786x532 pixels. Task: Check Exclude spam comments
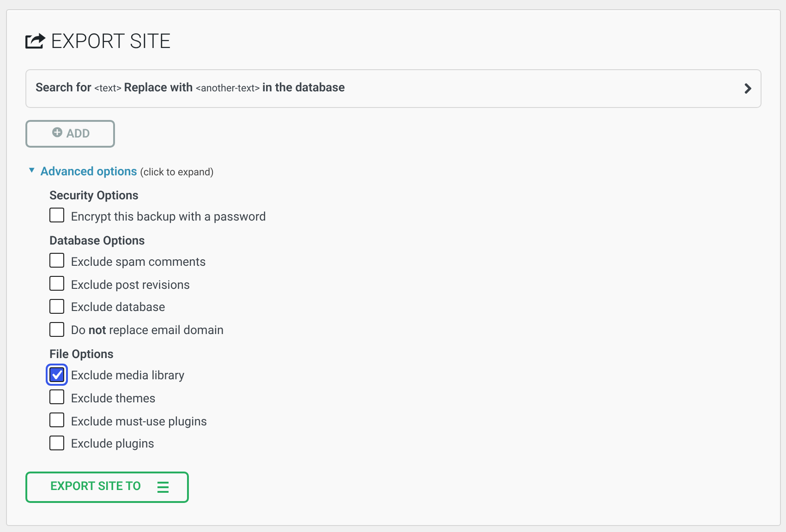(x=57, y=260)
